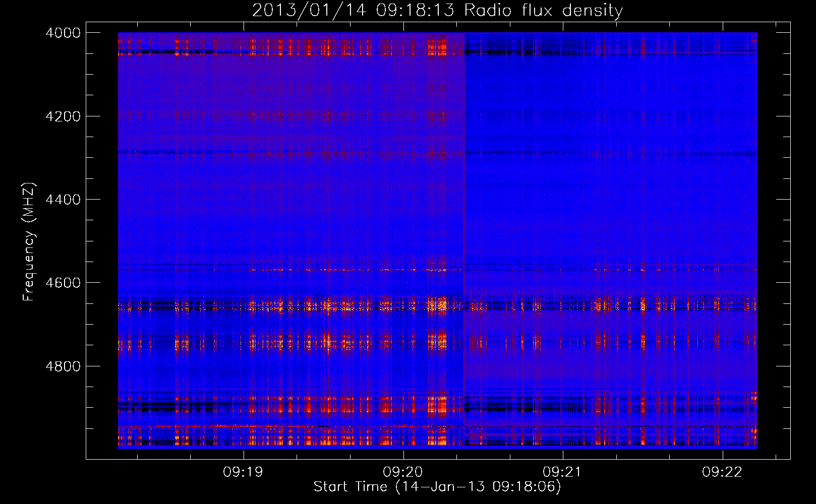This screenshot has width=816, height=504.
Task: Click the '09:20' time axis label
Action: click(x=403, y=472)
